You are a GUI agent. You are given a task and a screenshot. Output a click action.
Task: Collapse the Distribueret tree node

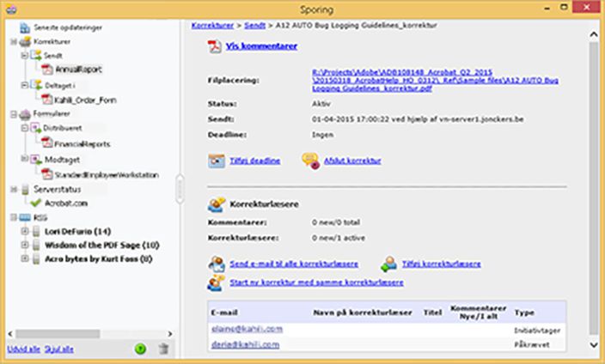pyautogui.click(x=24, y=128)
